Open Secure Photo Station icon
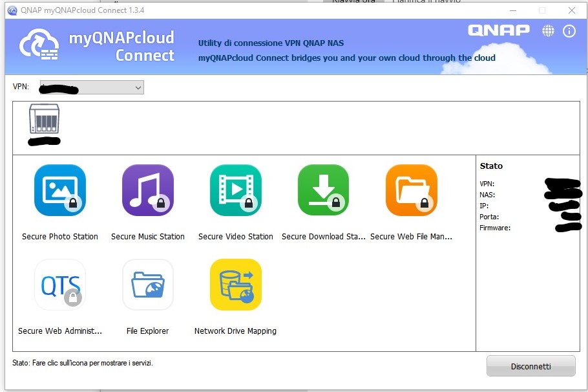 (60, 190)
